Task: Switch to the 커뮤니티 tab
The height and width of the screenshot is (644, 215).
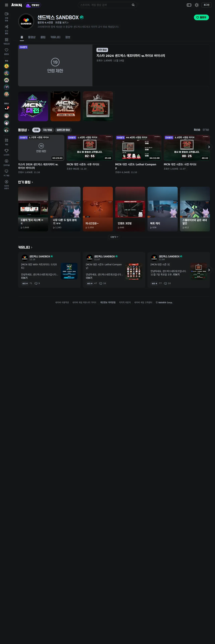Action: tap(55, 37)
